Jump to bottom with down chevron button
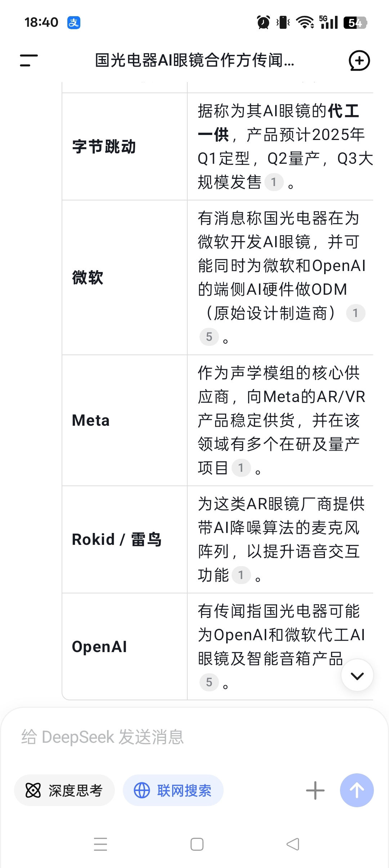This screenshot has height=868, width=389. coord(357,675)
